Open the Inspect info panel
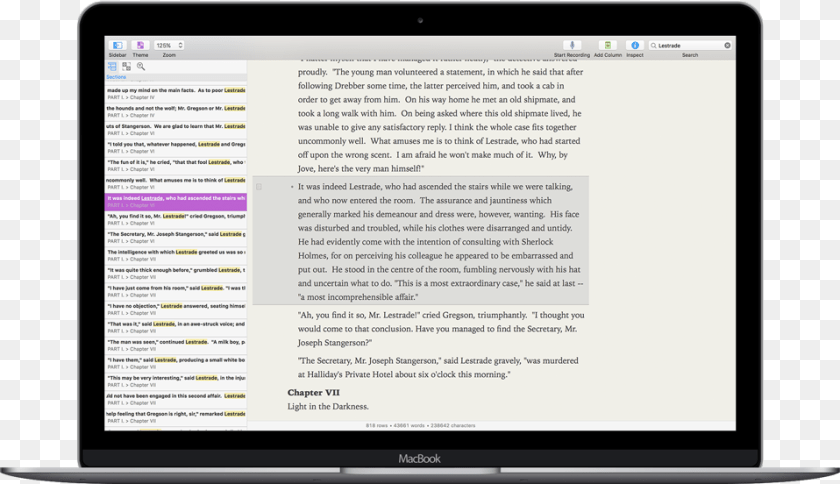 [634, 46]
